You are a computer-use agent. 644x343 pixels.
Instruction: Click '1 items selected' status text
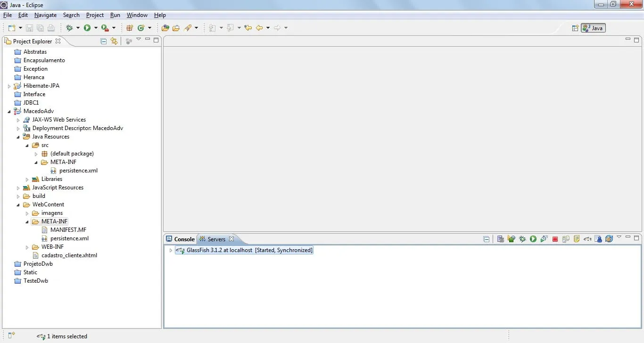click(x=67, y=336)
